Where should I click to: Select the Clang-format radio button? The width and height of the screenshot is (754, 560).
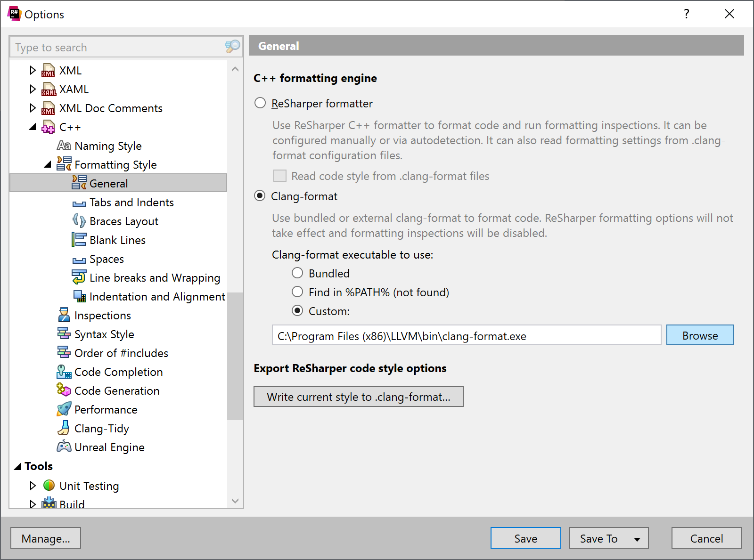260,195
